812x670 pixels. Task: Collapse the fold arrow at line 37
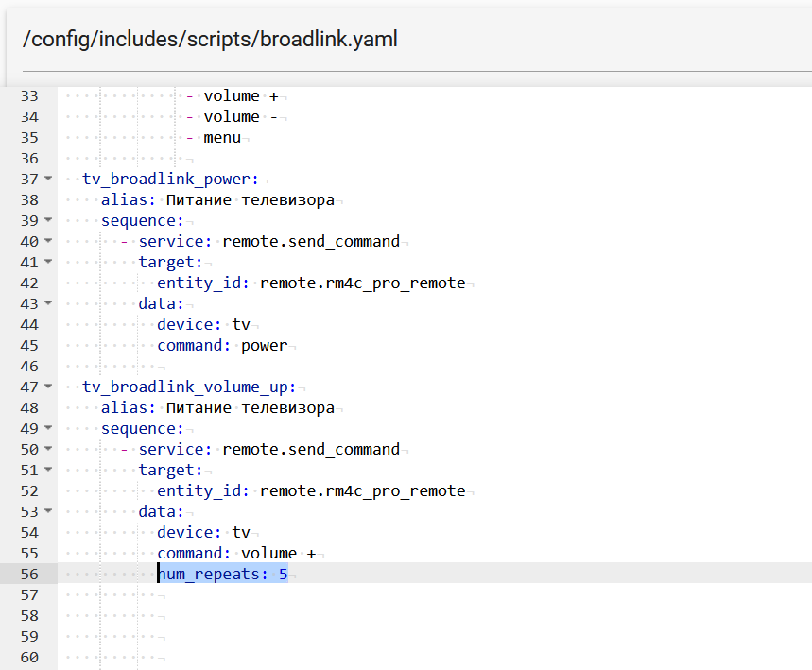[x=48, y=178]
